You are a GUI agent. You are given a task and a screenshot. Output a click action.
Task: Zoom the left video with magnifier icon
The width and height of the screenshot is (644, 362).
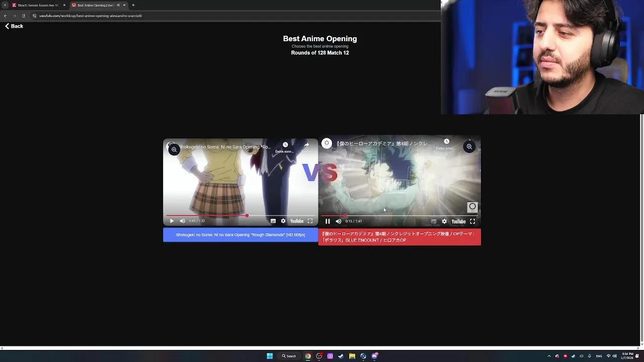(174, 149)
